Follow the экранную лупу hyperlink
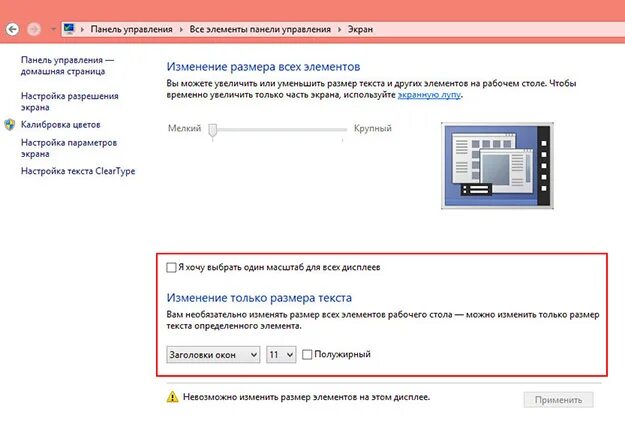Screen dimensions: 625x424 point(429,95)
